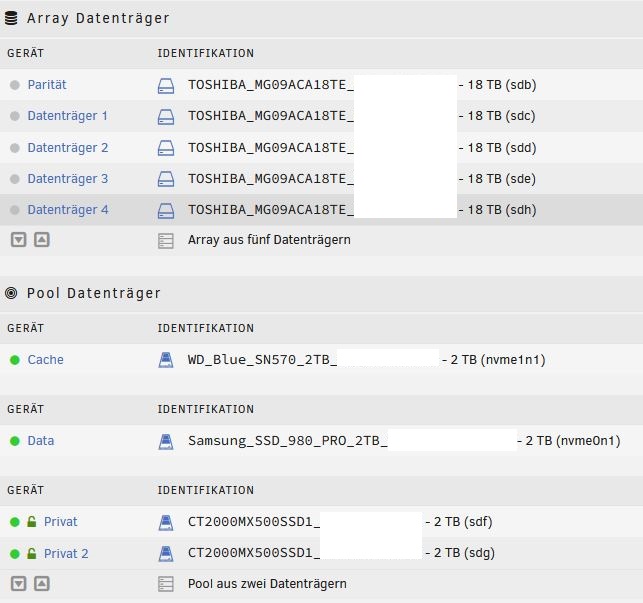Viewport: 643px width, 603px height.
Task: Click the grey status dot of Parität
Action: point(15,85)
